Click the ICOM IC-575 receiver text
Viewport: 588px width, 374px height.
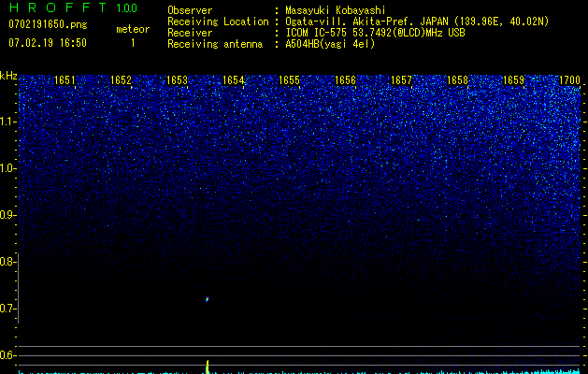point(376,33)
